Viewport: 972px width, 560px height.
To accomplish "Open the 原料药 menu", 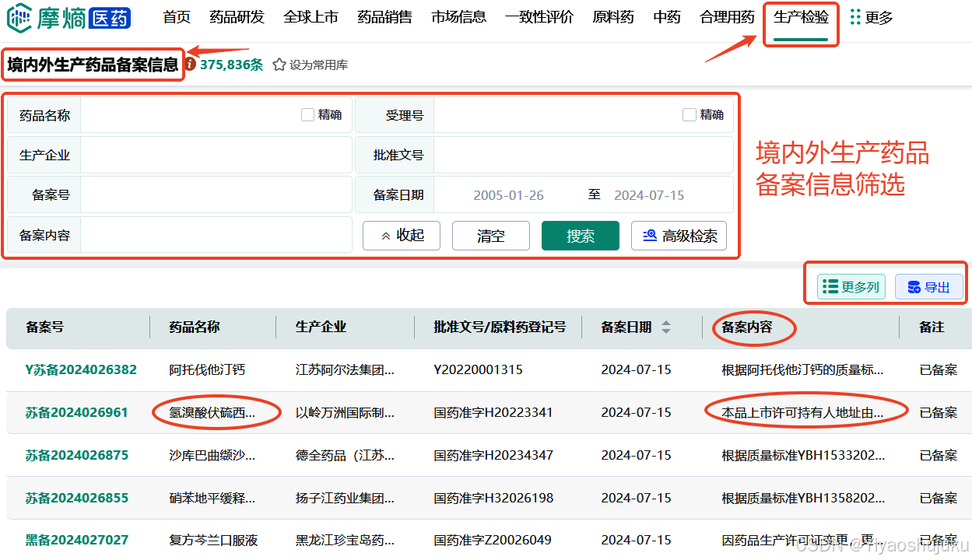I will click(612, 17).
